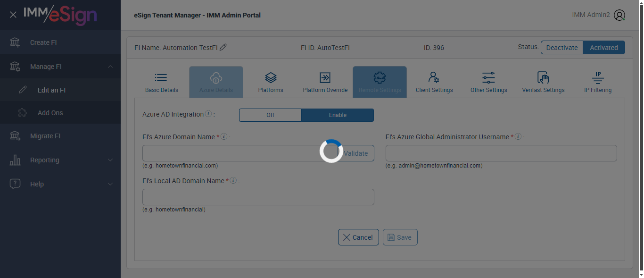Click the hometownfinancial.com example text
The image size is (644, 278).
[x=180, y=166]
